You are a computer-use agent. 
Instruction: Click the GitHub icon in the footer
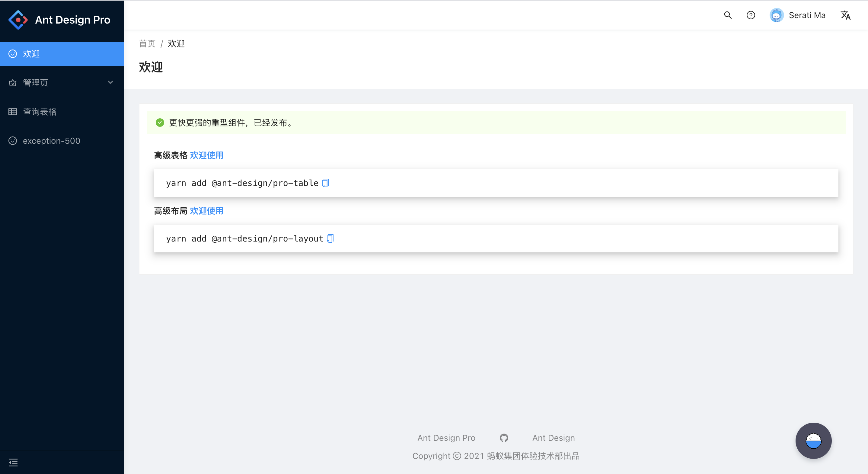[503, 438]
